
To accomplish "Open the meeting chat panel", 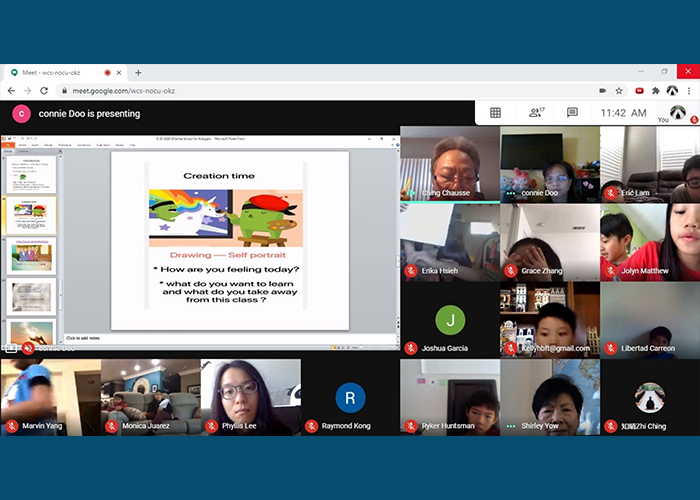I will (x=572, y=112).
